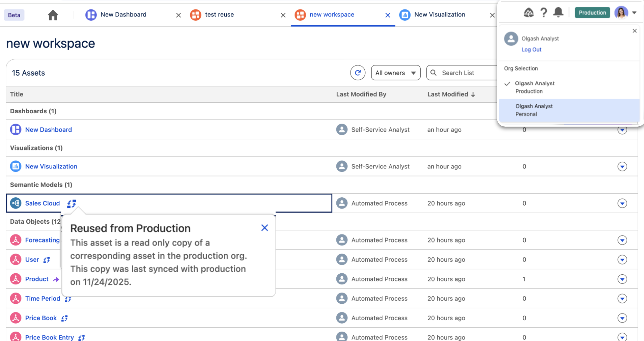Click the Log Out link
Viewport: 644px width, 341px height.
coord(531,50)
